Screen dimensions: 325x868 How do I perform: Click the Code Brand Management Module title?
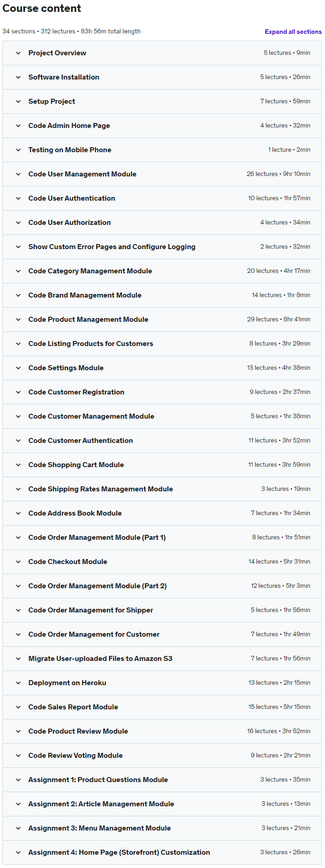coord(85,295)
